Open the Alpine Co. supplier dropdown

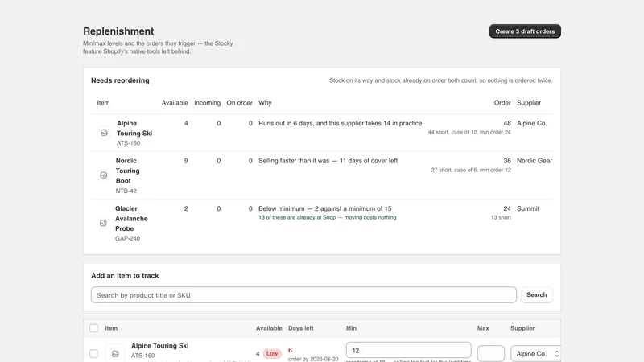point(536,353)
